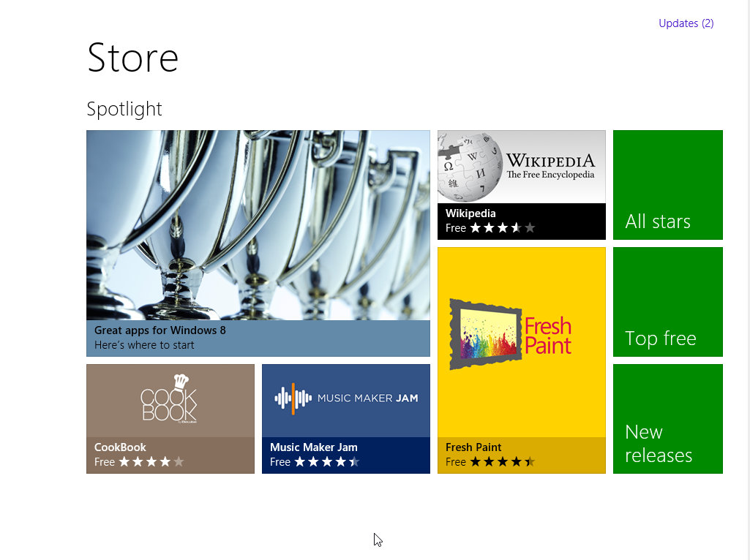
Task: Select the CookBook app name label
Action: 120,447
